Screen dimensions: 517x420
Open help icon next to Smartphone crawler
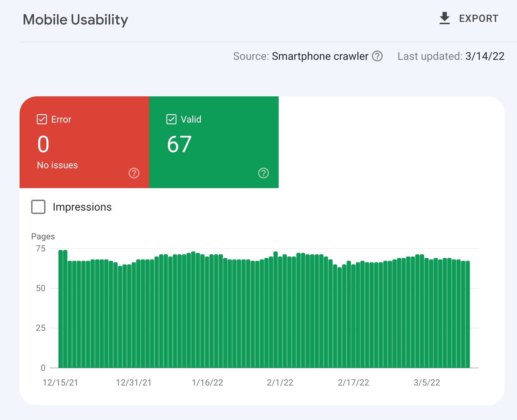377,56
